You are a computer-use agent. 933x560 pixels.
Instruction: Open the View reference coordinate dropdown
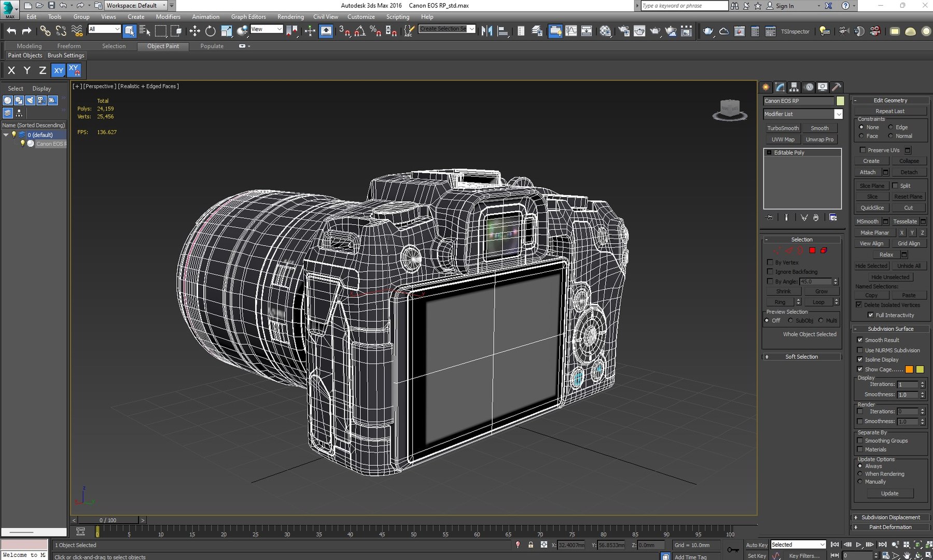(267, 29)
